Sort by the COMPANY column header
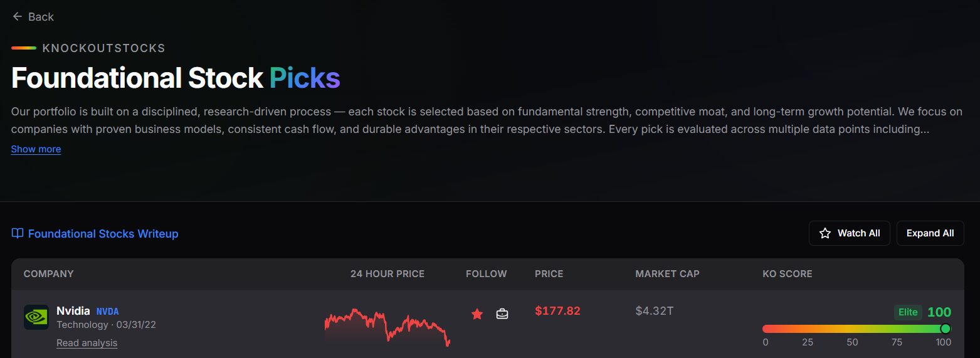Image resolution: width=980 pixels, height=358 pixels. point(48,274)
